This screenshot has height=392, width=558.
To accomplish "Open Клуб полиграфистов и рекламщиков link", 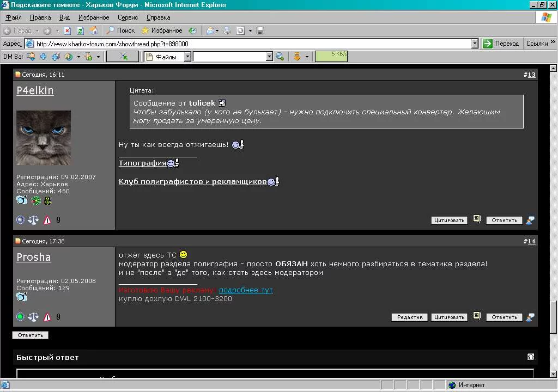I will tap(192, 181).
